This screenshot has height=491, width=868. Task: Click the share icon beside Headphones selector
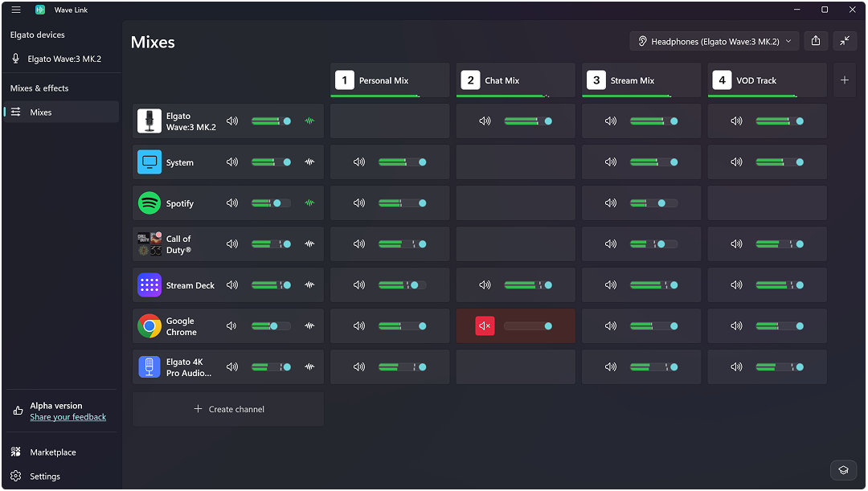click(x=816, y=41)
